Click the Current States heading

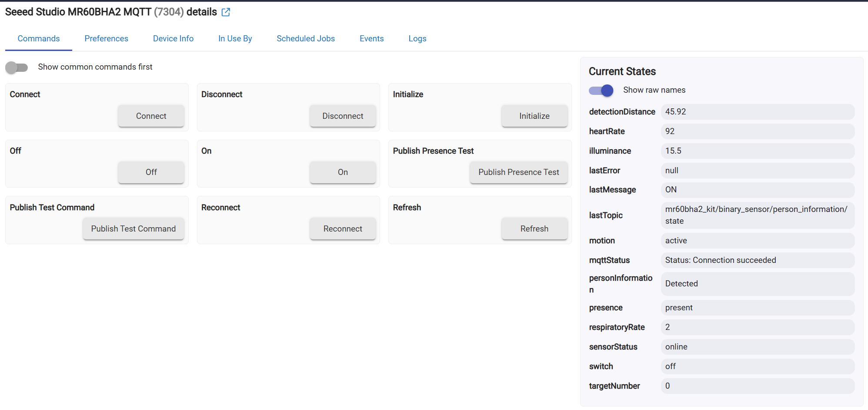pos(622,71)
